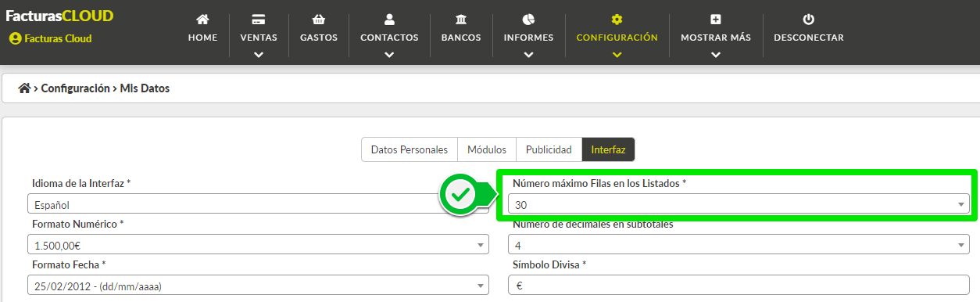This screenshot has height=302, width=980.
Task: Click the Mostrar Más plus icon
Action: 715,19
